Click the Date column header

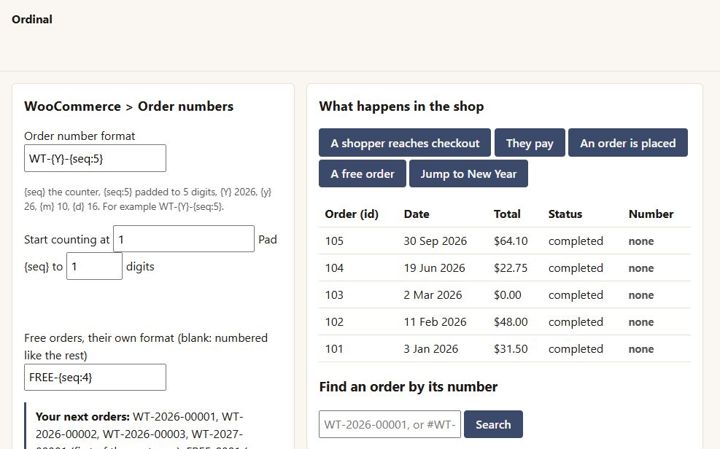(416, 214)
